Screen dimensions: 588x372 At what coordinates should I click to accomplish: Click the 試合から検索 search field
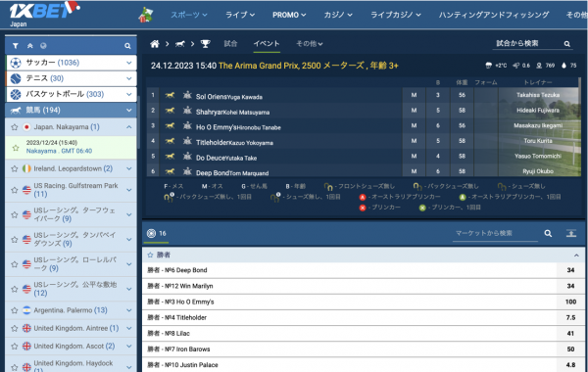pyautogui.click(x=527, y=43)
